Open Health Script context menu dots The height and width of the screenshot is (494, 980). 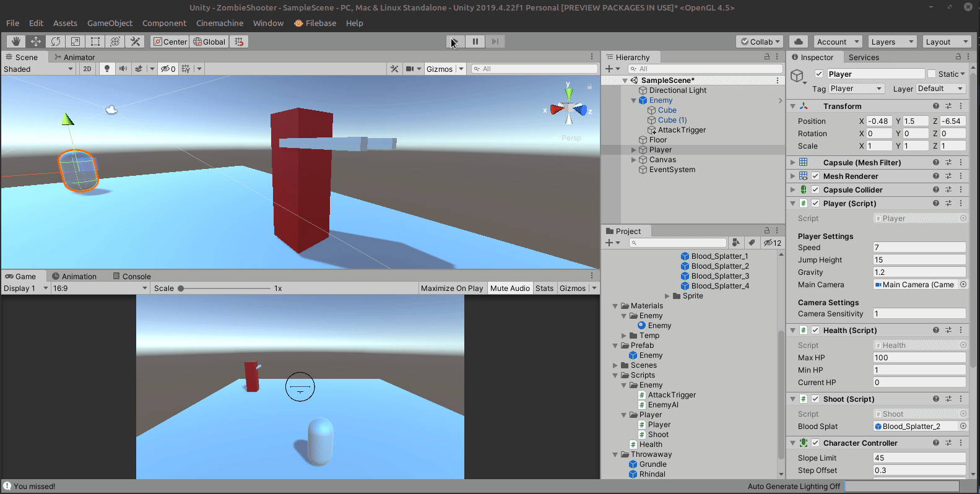[961, 330]
